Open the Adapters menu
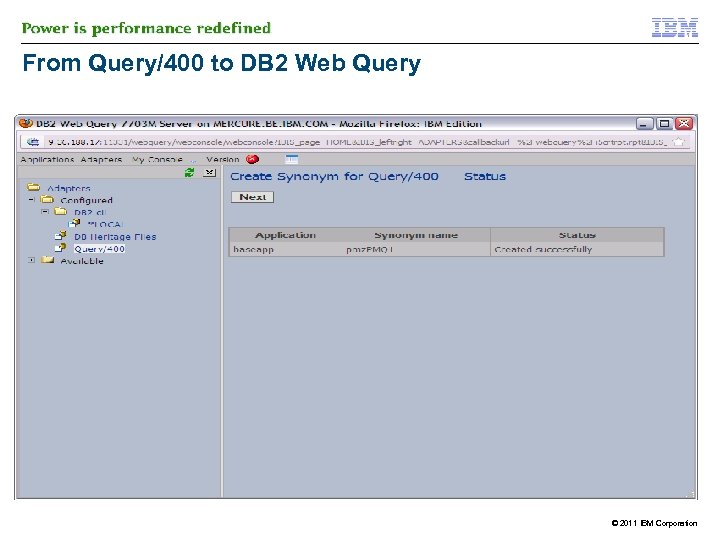The image size is (720, 540). (x=101, y=159)
